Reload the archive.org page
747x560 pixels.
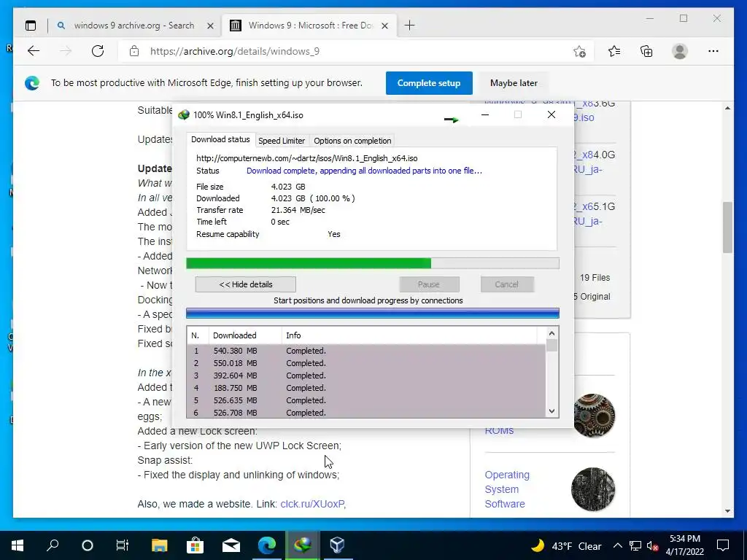coord(98,51)
